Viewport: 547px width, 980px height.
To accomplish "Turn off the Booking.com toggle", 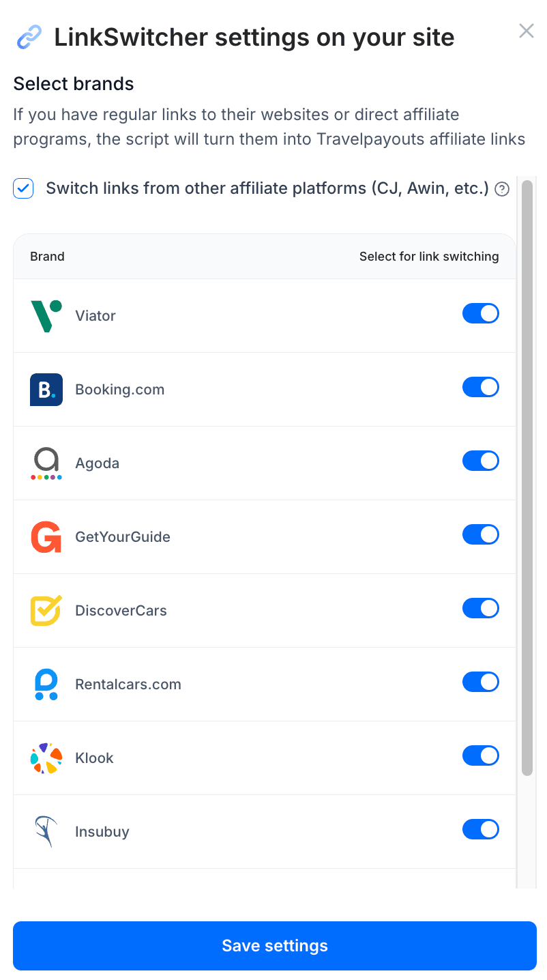I will click(481, 387).
